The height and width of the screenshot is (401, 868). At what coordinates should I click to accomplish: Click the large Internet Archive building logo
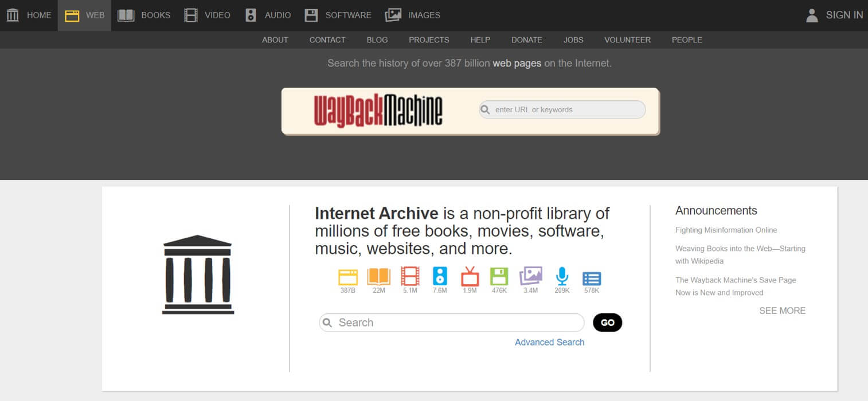tap(198, 274)
